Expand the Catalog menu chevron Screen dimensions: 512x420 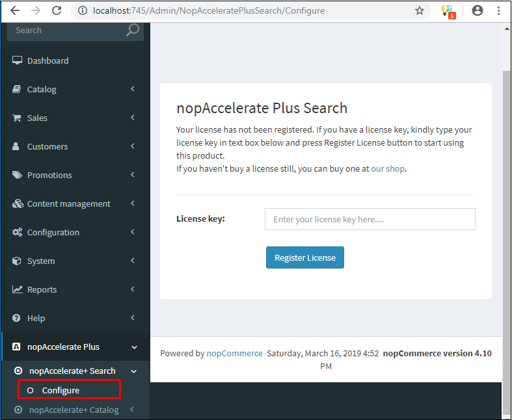pos(133,89)
